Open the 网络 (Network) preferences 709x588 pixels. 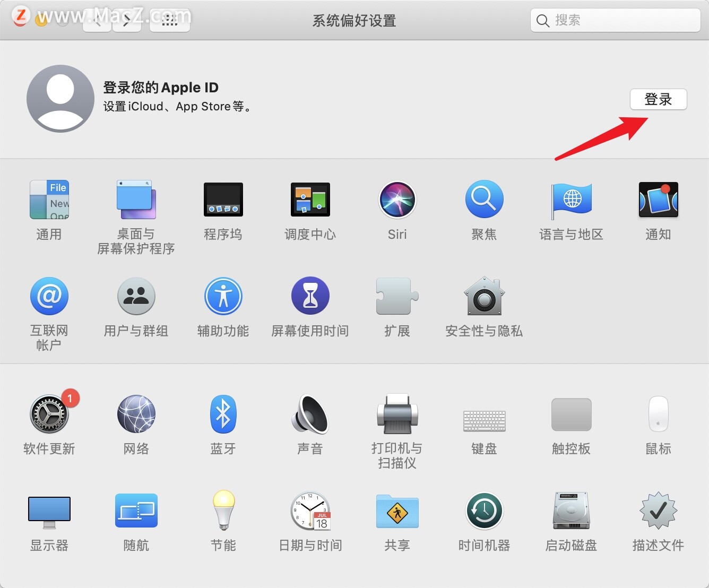(136, 414)
